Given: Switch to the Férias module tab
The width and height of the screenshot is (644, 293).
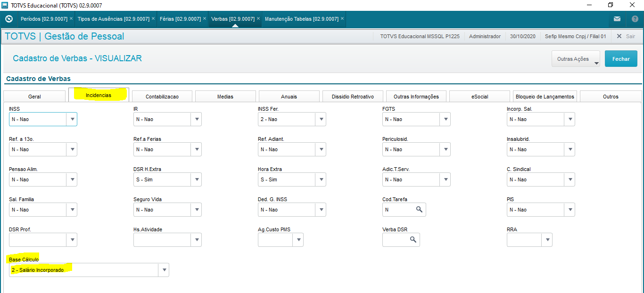Looking at the screenshot, I should (180, 19).
